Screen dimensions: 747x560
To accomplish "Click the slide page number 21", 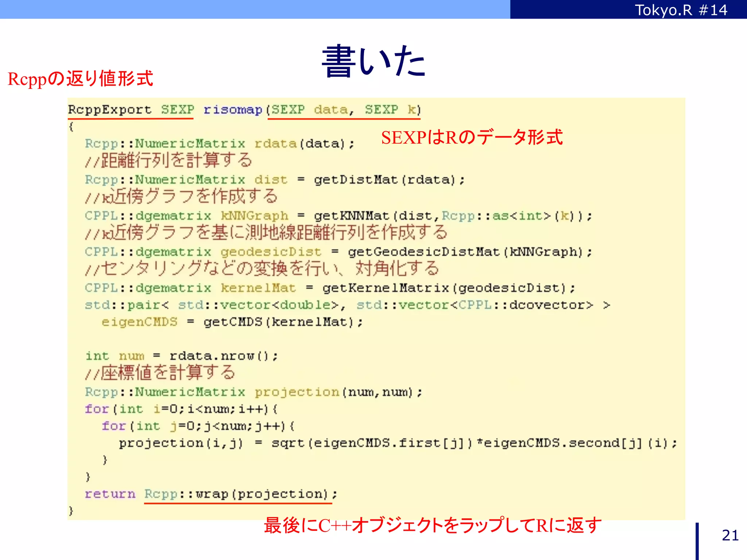I will tap(730, 535).
